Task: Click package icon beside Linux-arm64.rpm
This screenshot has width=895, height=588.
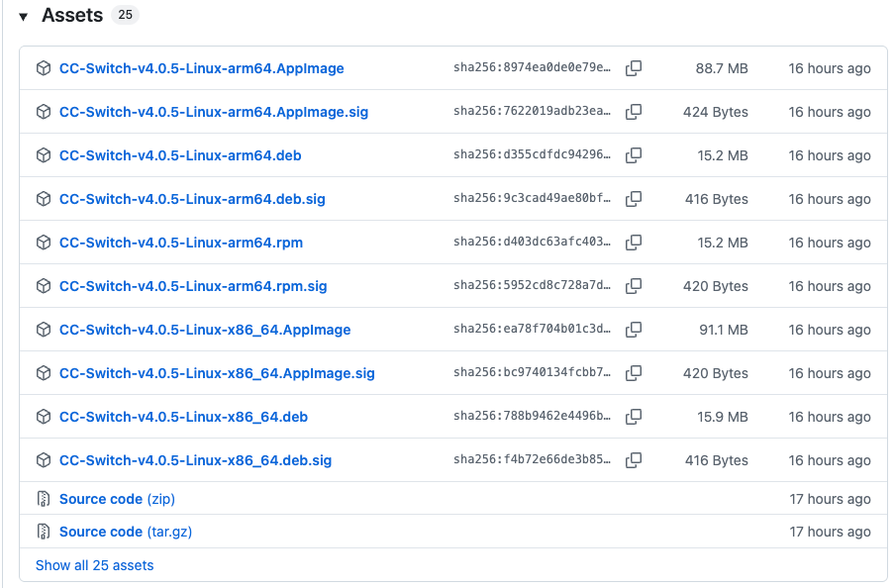Action: point(44,243)
